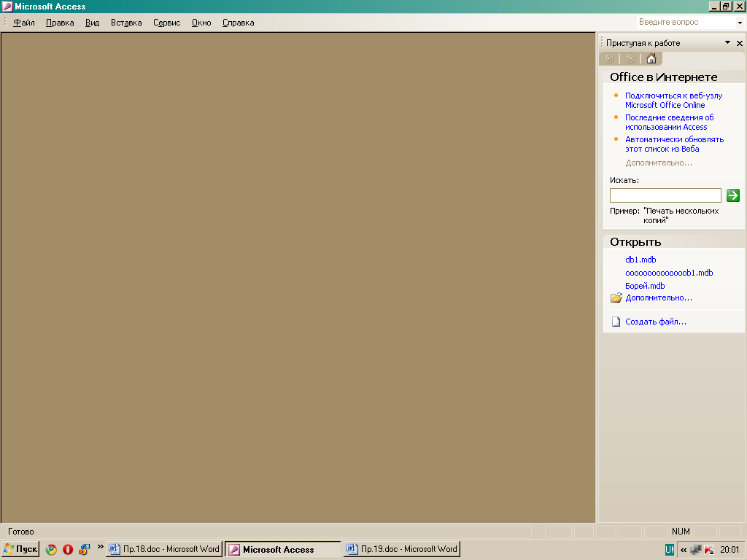Open the Вид menu
747x560 pixels.
(92, 23)
